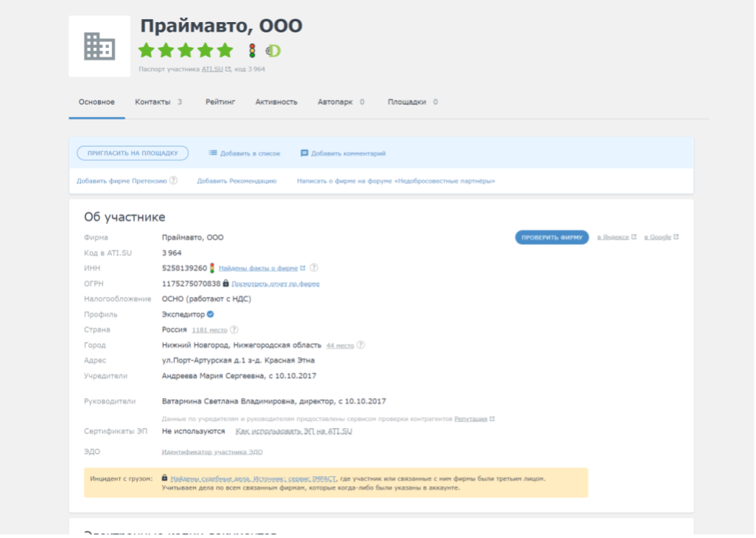
Task: Click verified checkmark next to Экспедитор
Action: click(210, 314)
